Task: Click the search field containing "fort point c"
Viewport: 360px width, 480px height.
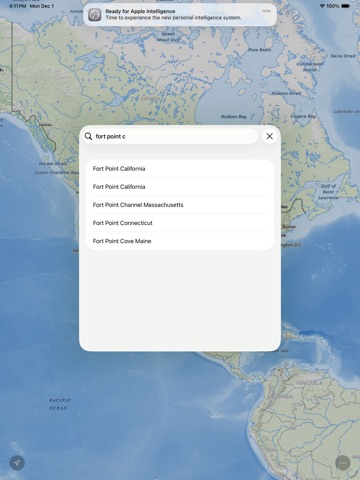Action: pyautogui.click(x=170, y=136)
